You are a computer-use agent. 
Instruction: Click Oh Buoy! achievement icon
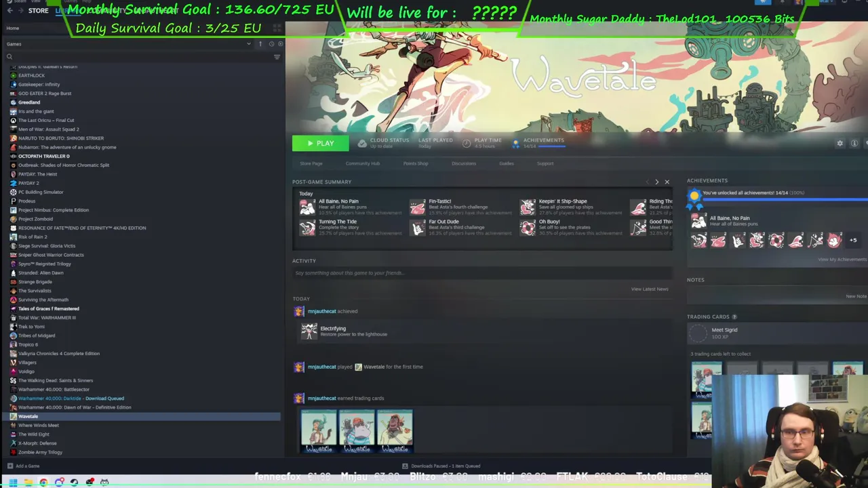528,228
